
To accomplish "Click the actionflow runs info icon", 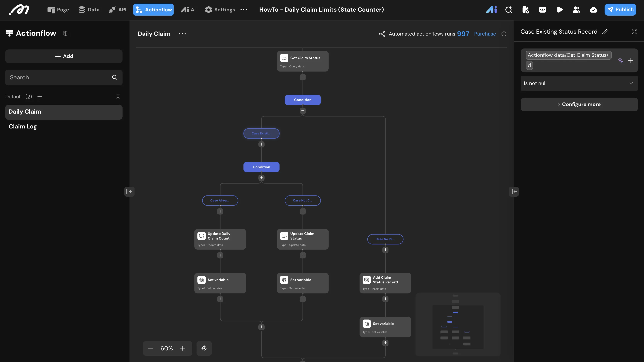I will pyautogui.click(x=504, y=34).
